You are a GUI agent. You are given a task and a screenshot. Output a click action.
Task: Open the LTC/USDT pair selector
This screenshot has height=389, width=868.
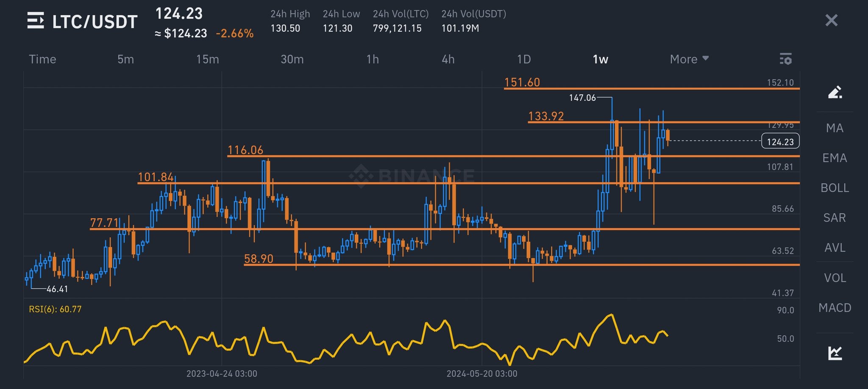pyautogui.click(x=95, y=22)
